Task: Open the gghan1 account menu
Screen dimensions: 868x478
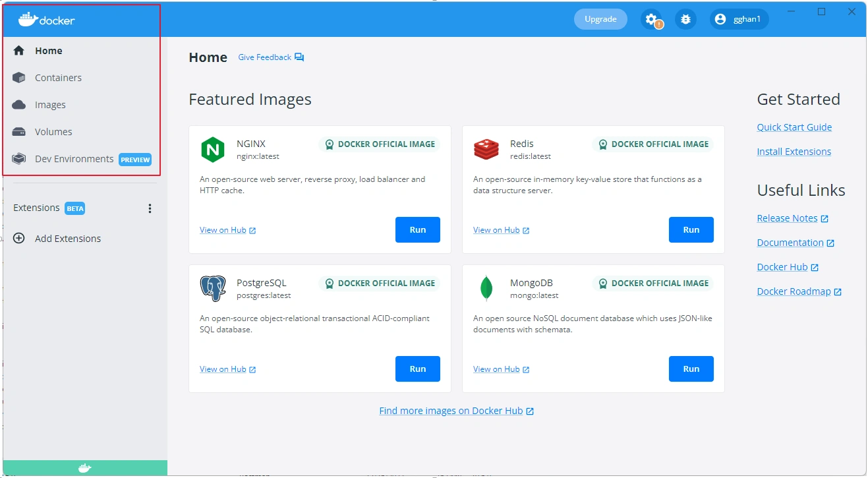Action: click(x=739, y=20)
